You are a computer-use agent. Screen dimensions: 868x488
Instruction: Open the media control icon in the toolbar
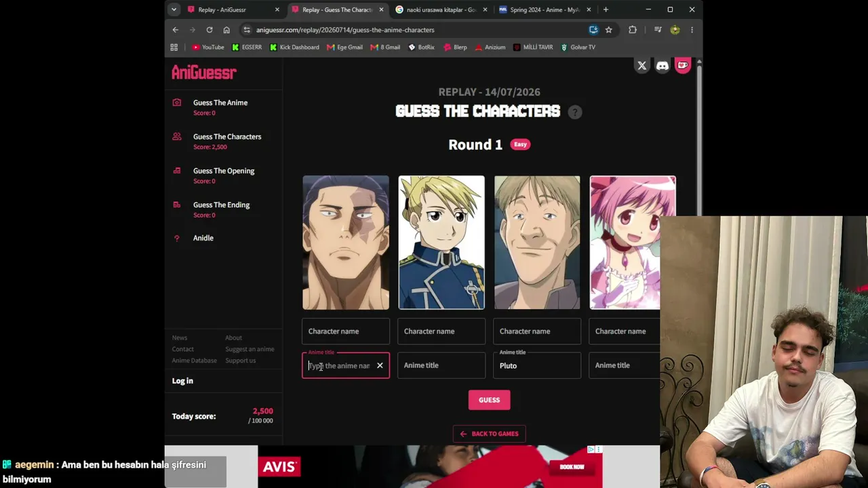[658, 30]
